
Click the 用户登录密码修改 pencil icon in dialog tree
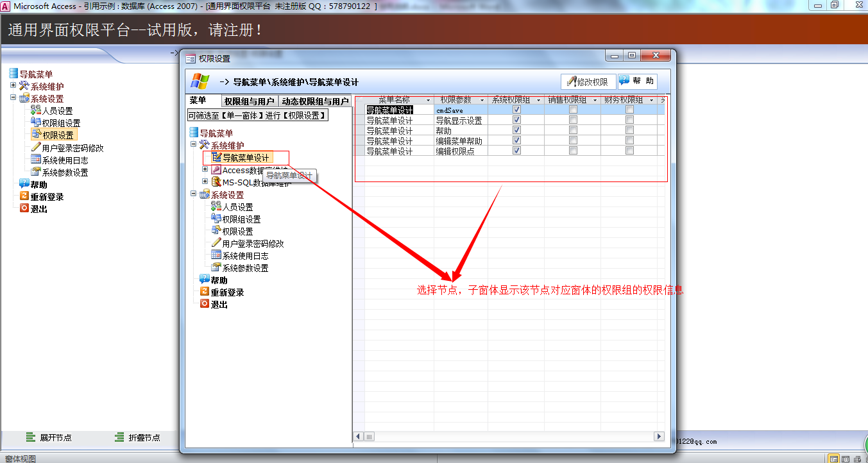[216, 243]
